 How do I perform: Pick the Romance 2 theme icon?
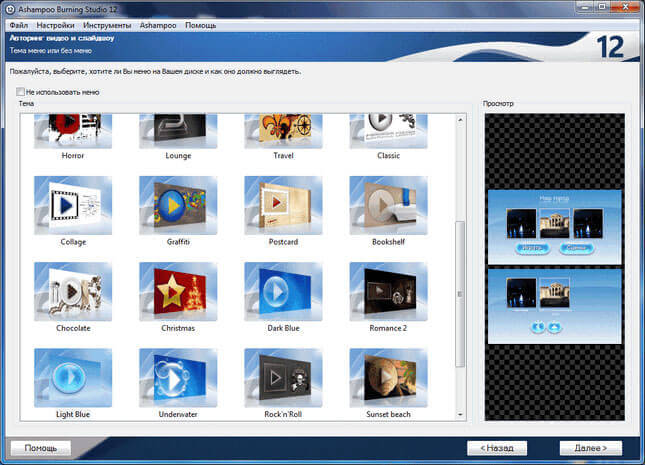tap(388, 292)
